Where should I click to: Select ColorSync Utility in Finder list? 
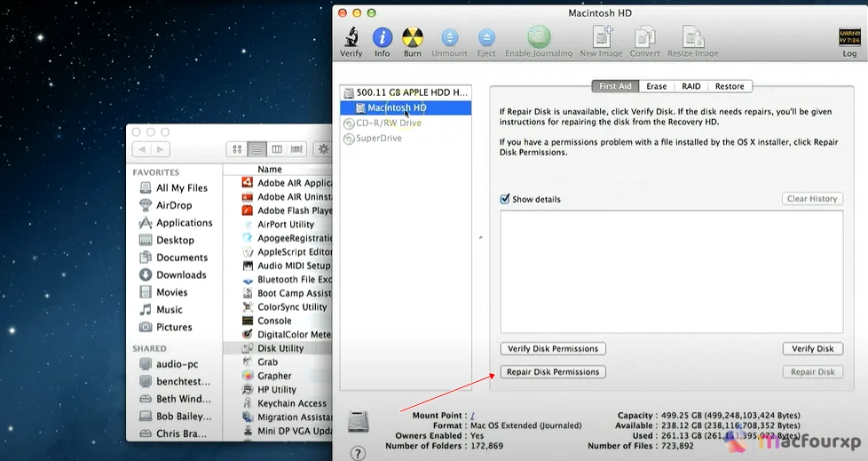point(278,307)
